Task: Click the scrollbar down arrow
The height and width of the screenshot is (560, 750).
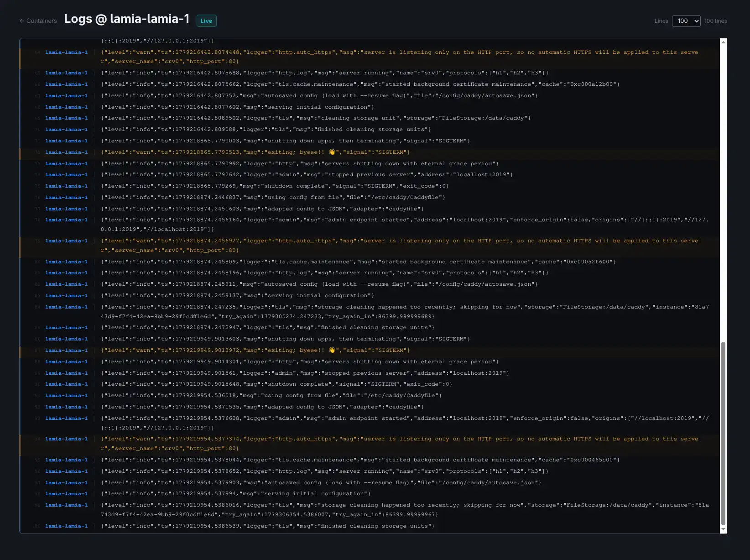Action: (723, 529)
